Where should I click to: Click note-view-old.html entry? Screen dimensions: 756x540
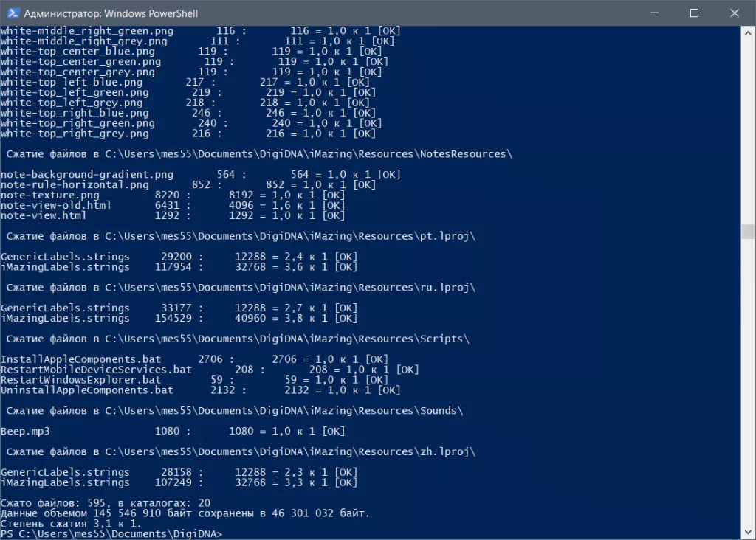click(173, 206)
